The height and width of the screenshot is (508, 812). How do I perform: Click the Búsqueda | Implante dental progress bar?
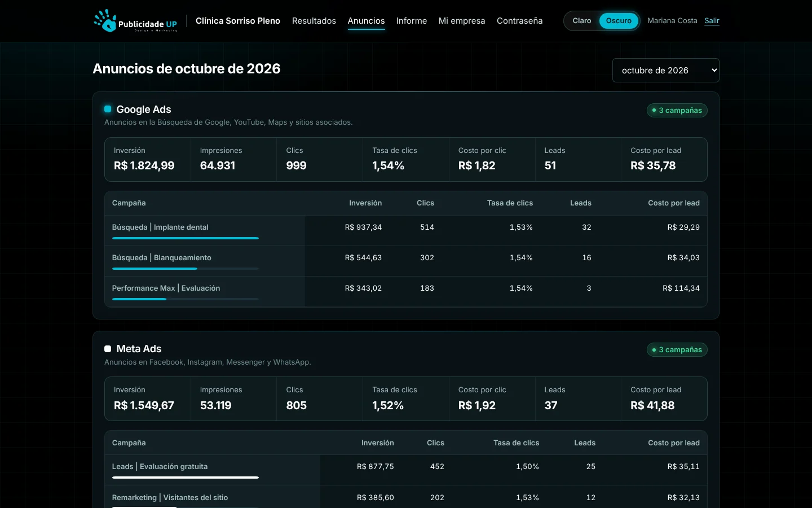click(186, 238)
